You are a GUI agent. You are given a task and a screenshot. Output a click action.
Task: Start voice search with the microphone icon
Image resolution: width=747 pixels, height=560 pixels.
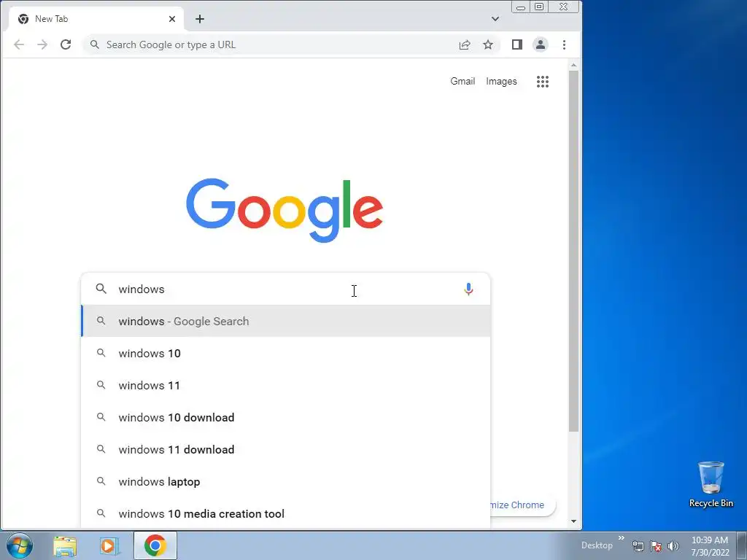click(468, 289)
